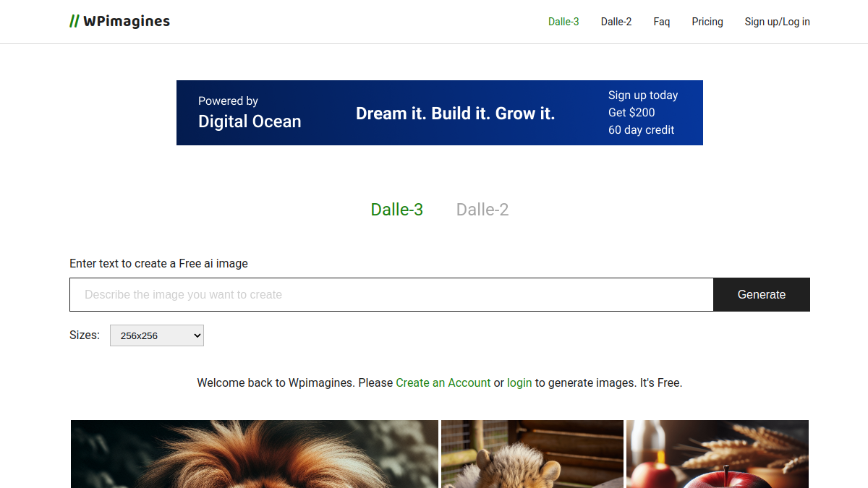Open the fluffy animal in cage thumbnail
The height and width of the screenshot is (488, 868).
pyautogui.click(x=532, y=454)
